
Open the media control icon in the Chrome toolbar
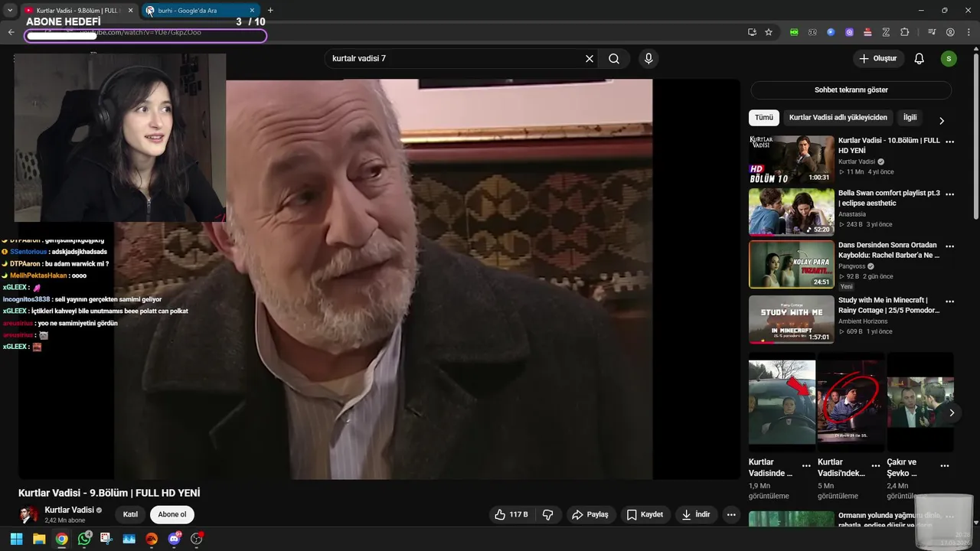[932, 32]
